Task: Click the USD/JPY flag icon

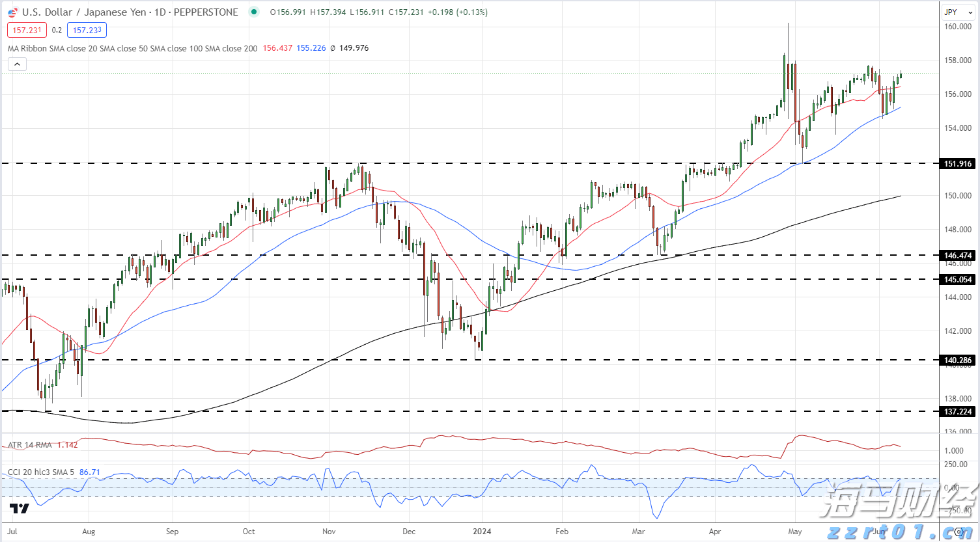Action: click(12, 12)
